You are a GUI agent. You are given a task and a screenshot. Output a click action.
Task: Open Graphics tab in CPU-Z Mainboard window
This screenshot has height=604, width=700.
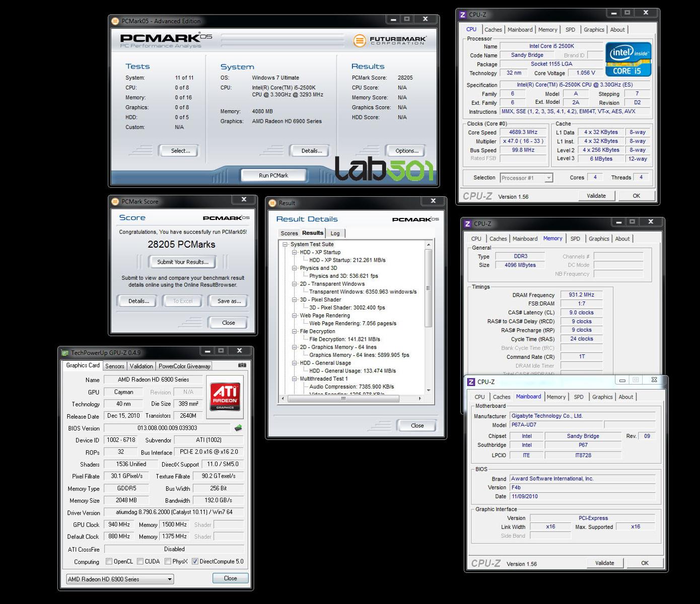602,397
